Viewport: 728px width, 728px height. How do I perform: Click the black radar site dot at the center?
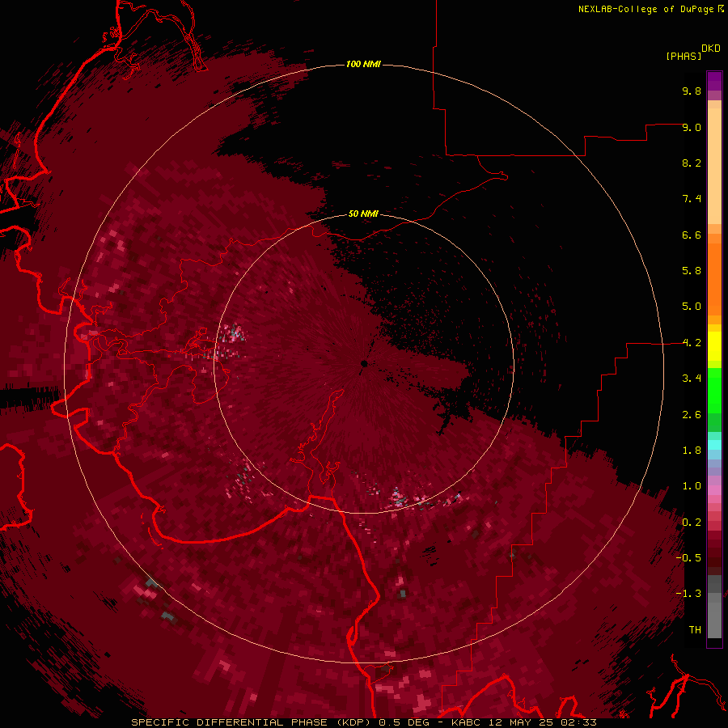[x=364, y=363]
